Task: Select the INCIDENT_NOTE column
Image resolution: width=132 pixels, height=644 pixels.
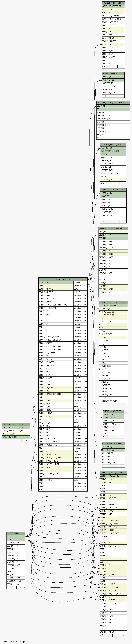Action: pyautogui.click(x=63, y=416)
